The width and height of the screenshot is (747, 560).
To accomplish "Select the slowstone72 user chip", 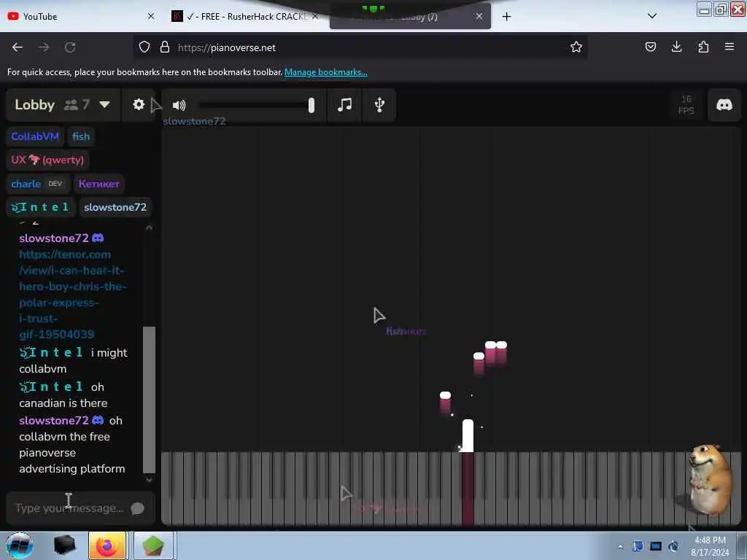I will [x=115, y=207].
